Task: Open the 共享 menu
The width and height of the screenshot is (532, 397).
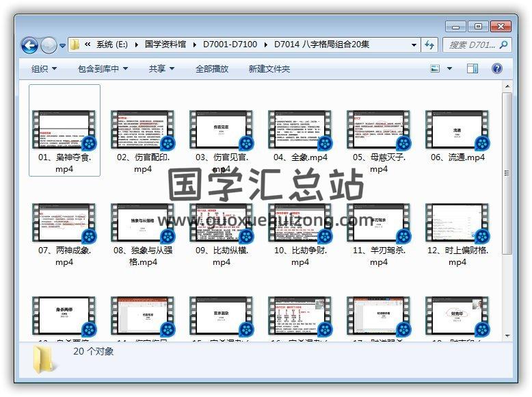Action: (x=161, y=69)
